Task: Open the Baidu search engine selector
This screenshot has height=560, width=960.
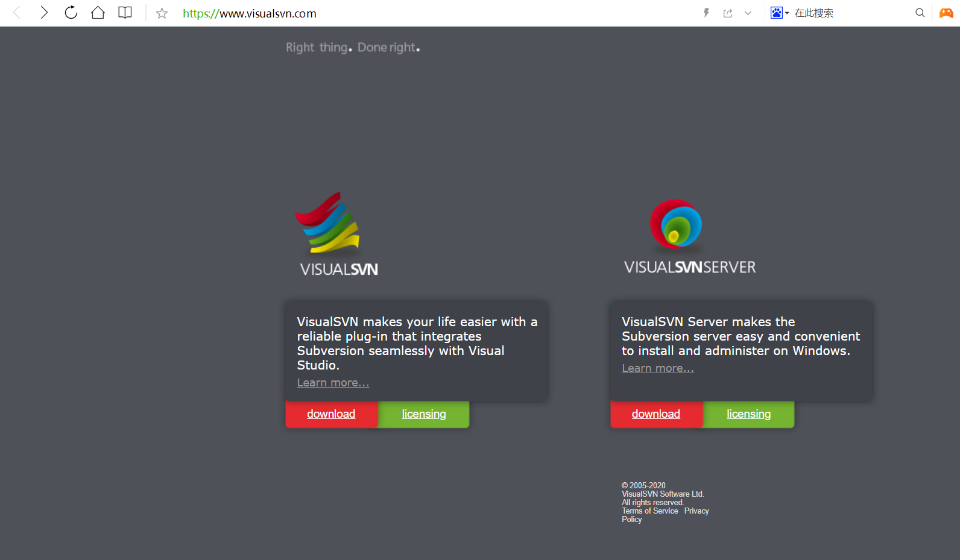Action: pyautogui.click(x=780, y=13)
